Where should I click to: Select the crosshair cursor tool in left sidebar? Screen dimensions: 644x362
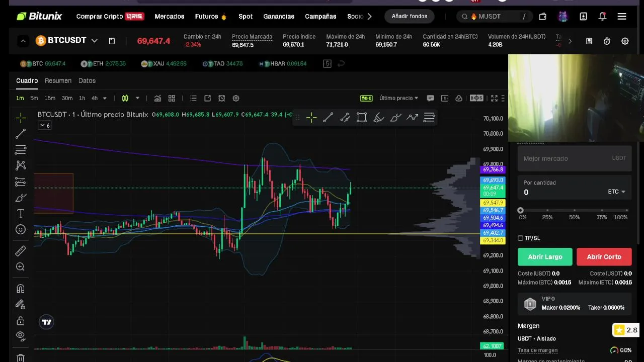(x=21, y=118)
